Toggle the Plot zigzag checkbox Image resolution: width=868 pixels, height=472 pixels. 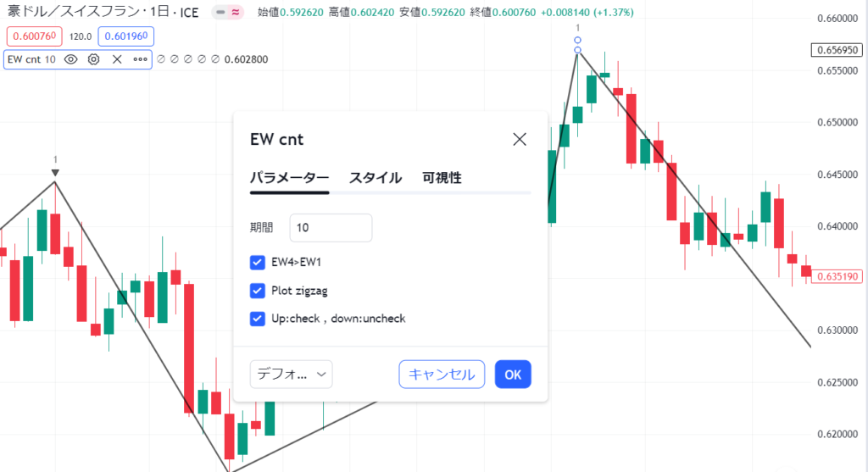pos(258,291)
